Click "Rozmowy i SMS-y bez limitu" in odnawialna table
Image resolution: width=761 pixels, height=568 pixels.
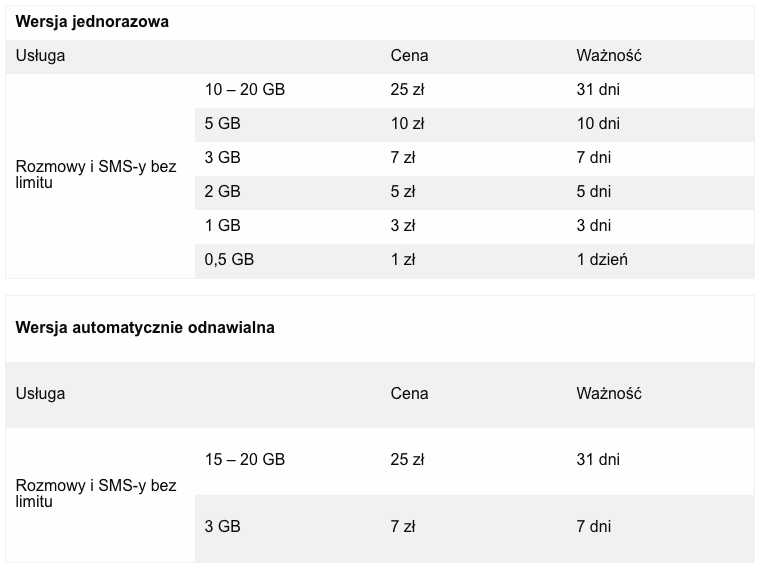click(x=96, y=494)
